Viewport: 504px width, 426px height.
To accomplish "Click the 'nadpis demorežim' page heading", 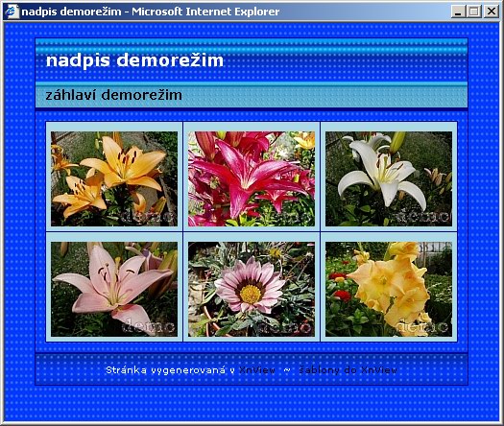I will [x=134, y=60].
